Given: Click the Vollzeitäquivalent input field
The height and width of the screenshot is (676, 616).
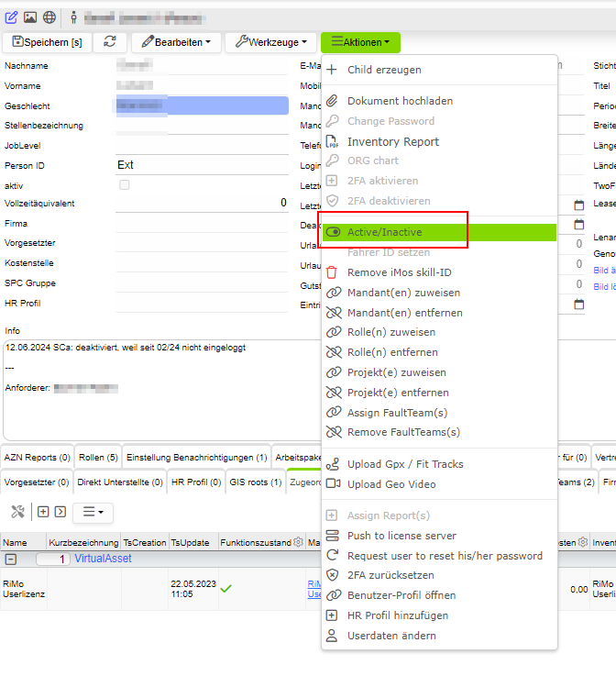Looking at the screenshot, I should click(x=202, y=203).
